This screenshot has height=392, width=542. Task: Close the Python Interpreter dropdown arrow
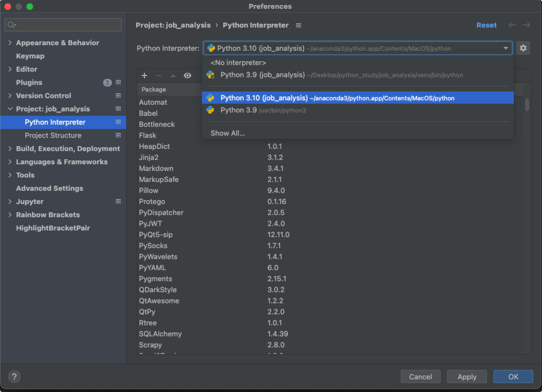pos(506,48)
